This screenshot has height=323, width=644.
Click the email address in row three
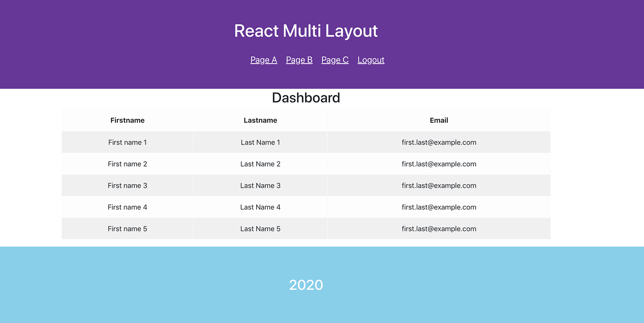439,185
